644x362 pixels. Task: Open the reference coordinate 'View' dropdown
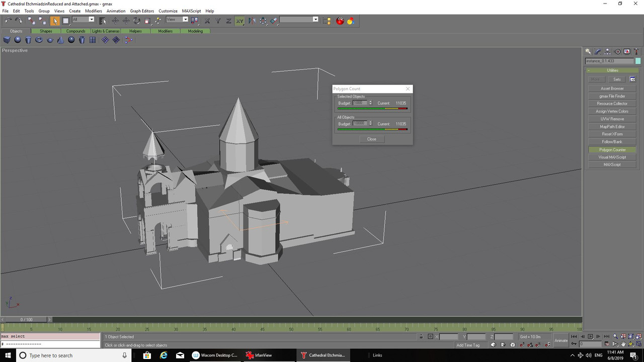177,20
